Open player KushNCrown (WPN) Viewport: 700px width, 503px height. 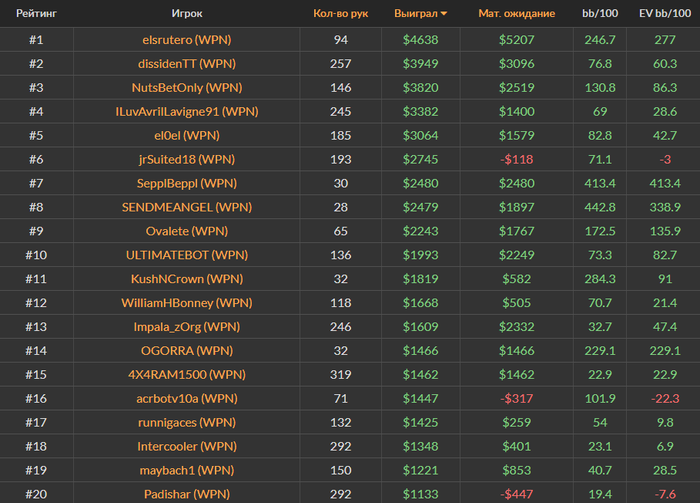187,279
